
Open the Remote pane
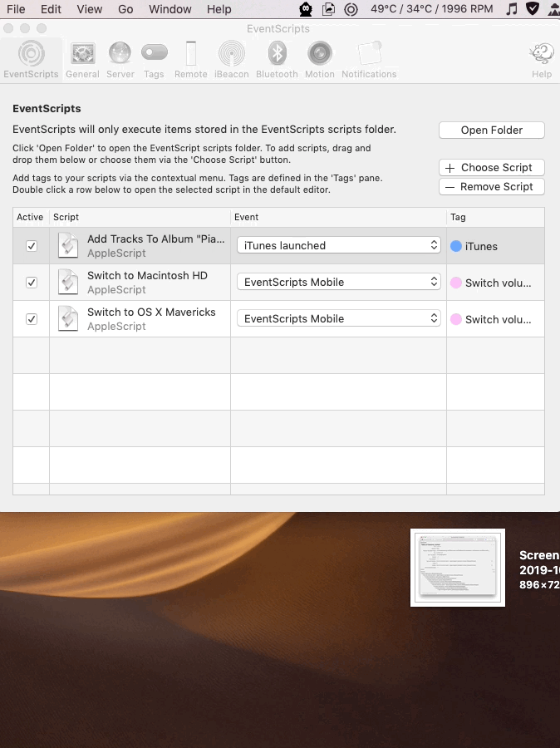coord(191,60)
